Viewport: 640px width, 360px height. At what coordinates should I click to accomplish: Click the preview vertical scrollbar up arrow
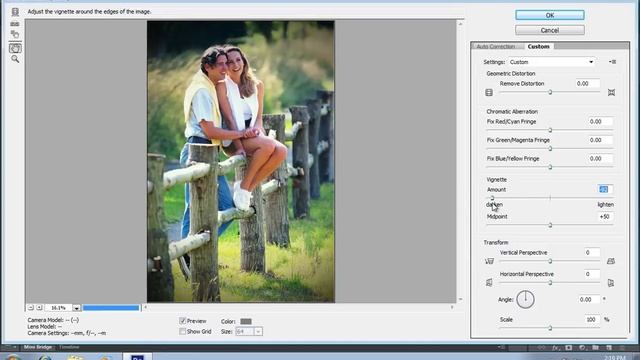pos(460,24)
